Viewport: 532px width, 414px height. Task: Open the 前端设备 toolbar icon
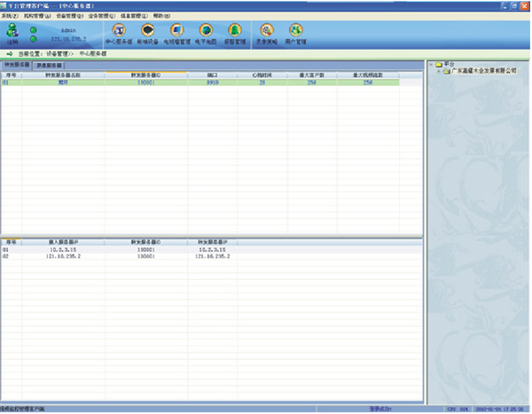click(x=148, y=34)
